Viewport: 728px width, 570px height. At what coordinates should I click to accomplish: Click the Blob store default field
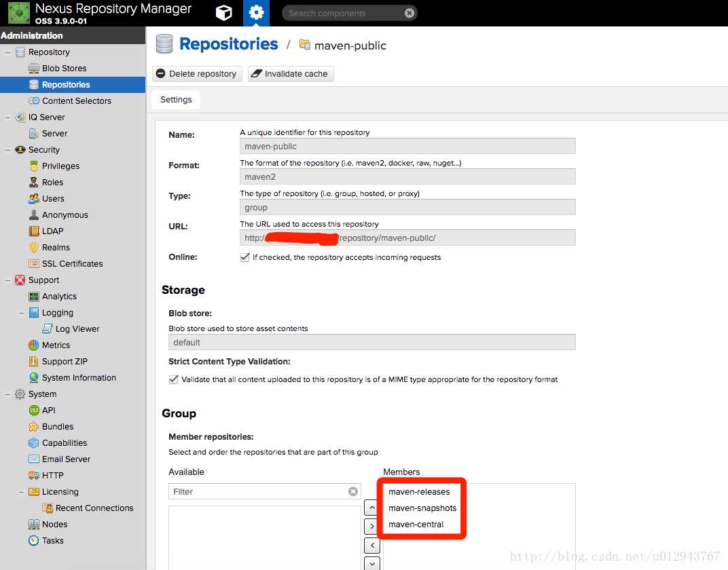372,342
